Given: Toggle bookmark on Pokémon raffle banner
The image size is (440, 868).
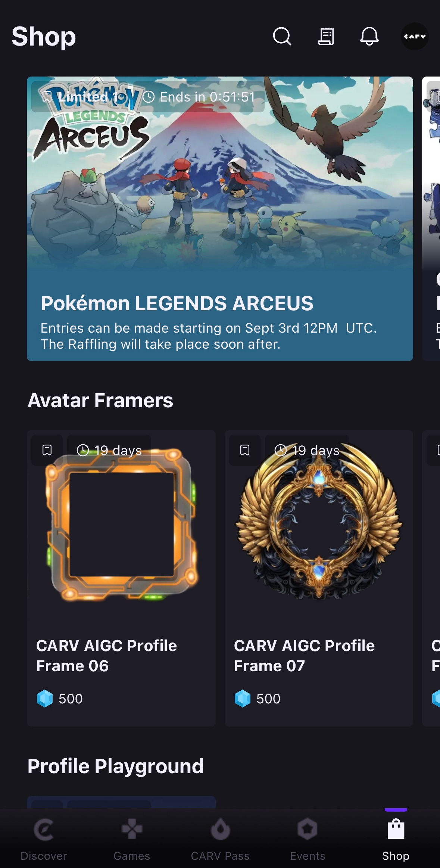Looking at the screenshot, I should click(47, 97).
